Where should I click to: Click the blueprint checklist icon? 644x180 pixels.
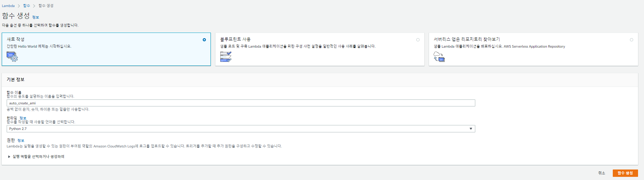pyautogui.click(x=226, y=57)
